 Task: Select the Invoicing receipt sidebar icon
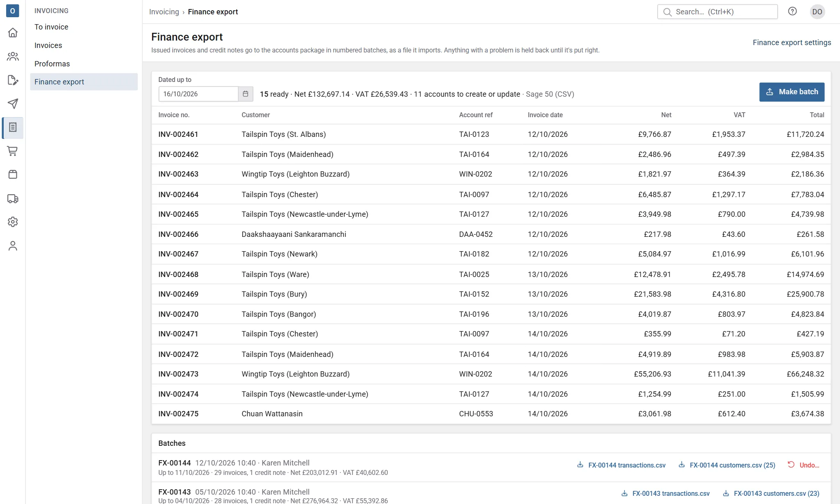(13, 127)
